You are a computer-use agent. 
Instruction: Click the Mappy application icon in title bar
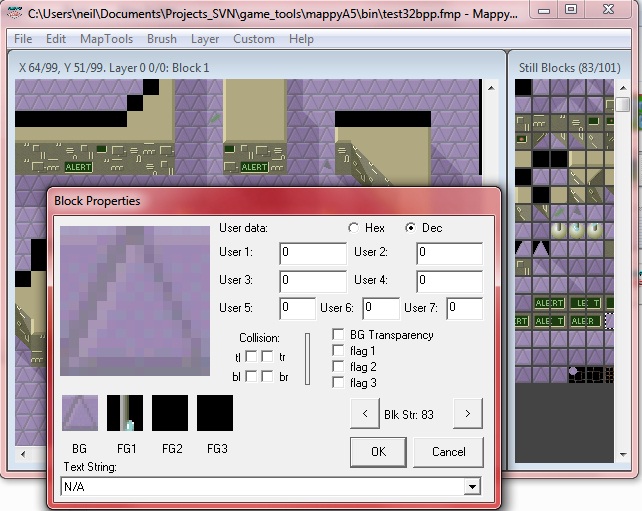pos(13,10)
